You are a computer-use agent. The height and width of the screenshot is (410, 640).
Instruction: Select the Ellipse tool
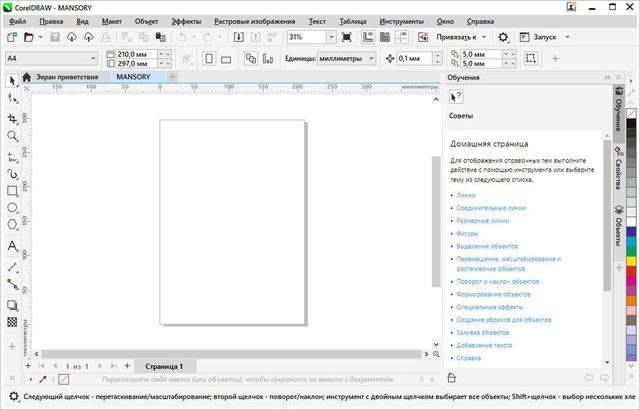[x=12, y=208]
